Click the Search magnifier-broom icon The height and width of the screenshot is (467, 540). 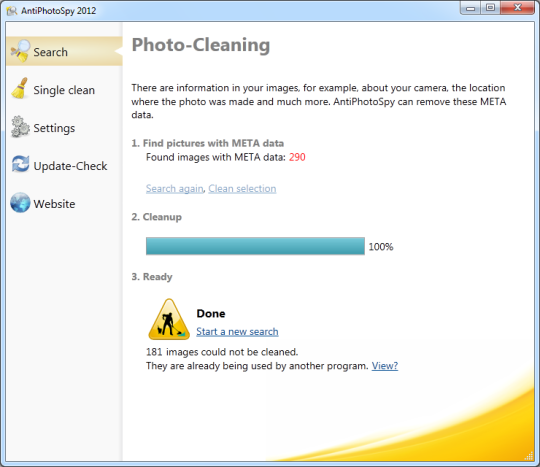tap(20, 51)
